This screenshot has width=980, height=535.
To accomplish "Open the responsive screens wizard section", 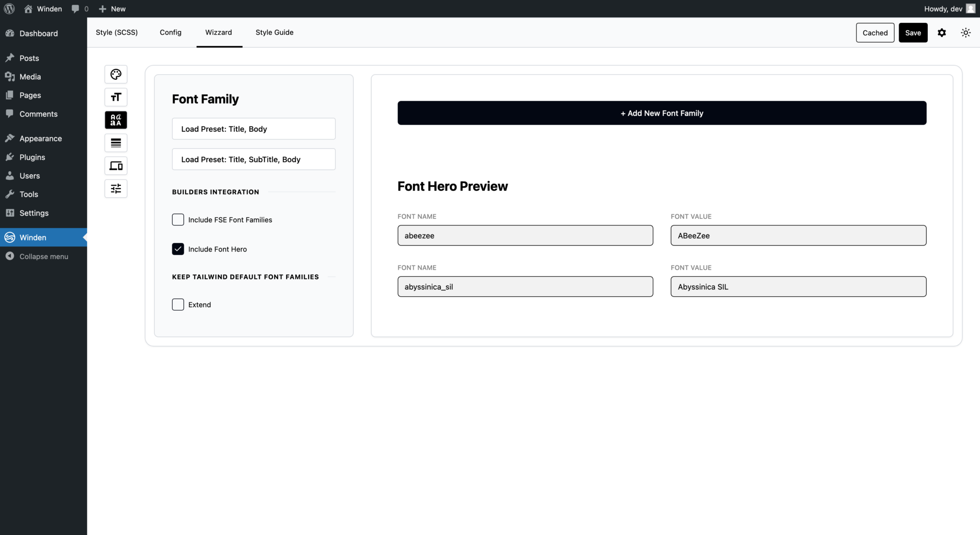I will click(x=116, y=166).
